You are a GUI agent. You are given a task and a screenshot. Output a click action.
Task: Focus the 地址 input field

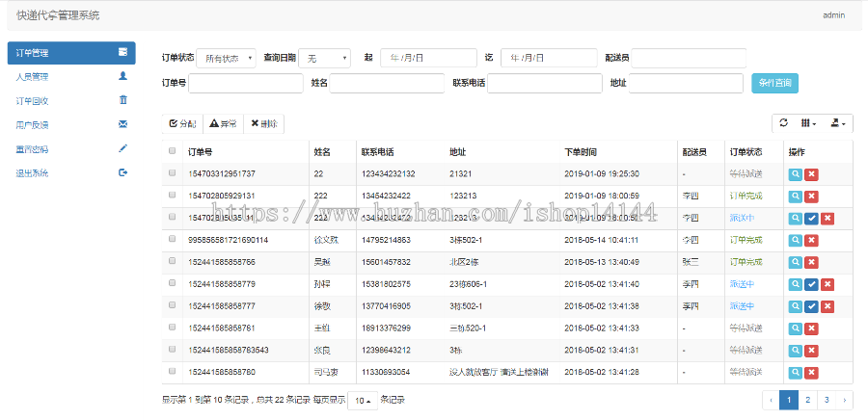coord(686,83)
